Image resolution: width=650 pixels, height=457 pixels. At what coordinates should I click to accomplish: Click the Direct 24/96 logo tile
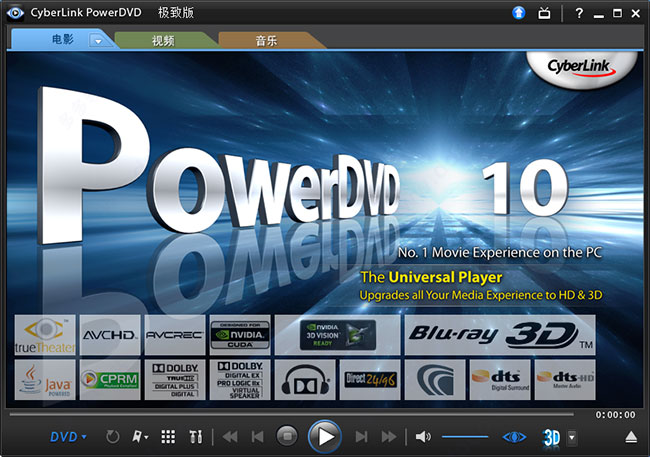coord(370,380)
